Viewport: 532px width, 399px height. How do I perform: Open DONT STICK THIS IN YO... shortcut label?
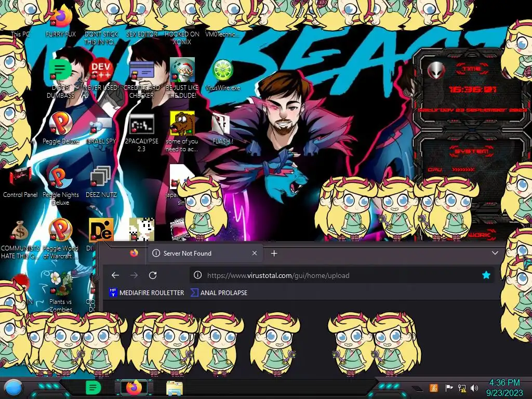101,38
